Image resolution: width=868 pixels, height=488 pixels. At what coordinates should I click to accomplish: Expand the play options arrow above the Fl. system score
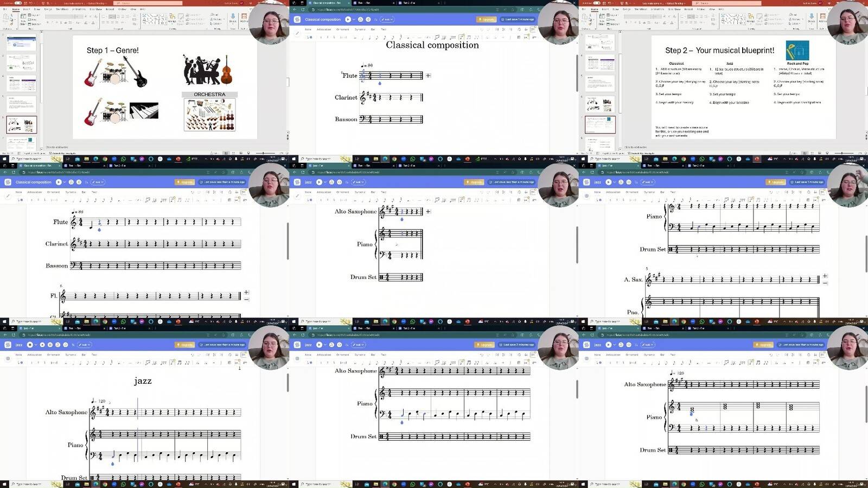click(65, 182)
